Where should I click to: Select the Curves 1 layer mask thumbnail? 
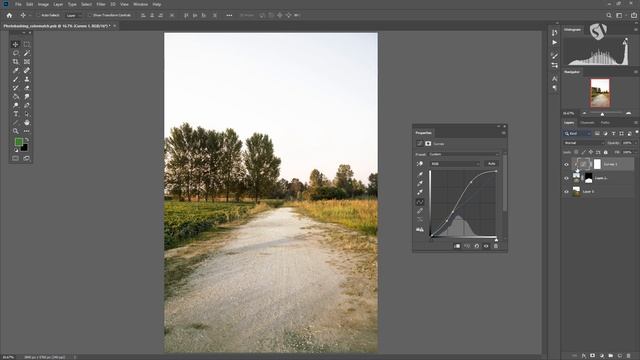(x=597, y=164)
